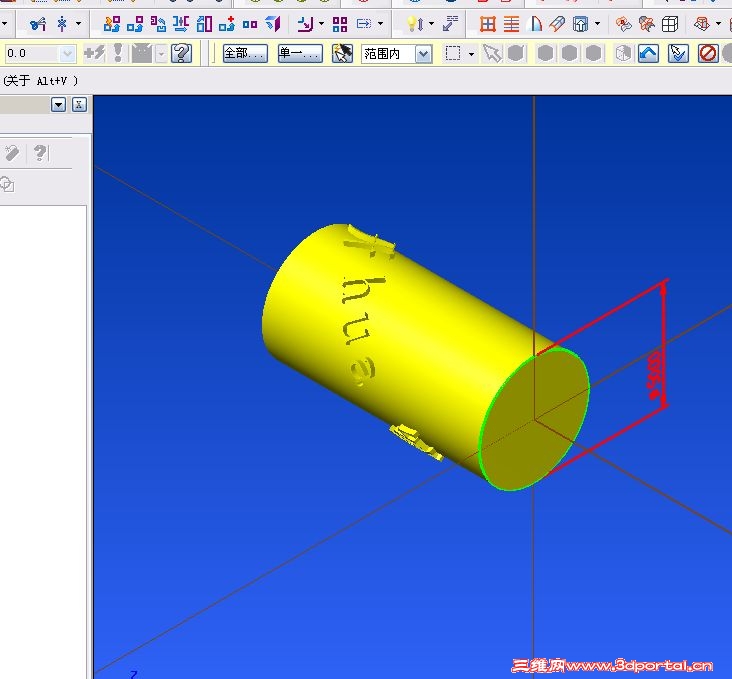The image size is (732, 679).
Task: Click the blue glasses-and-key icon in the toolbar
Action: 38,23
